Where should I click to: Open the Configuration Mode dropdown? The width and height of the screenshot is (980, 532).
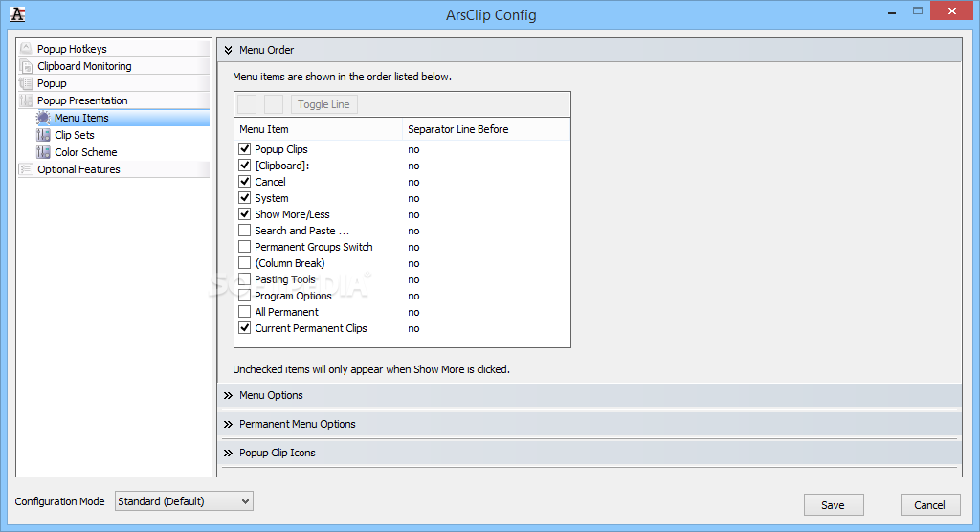pyautogui.click(x=184, y=500)
